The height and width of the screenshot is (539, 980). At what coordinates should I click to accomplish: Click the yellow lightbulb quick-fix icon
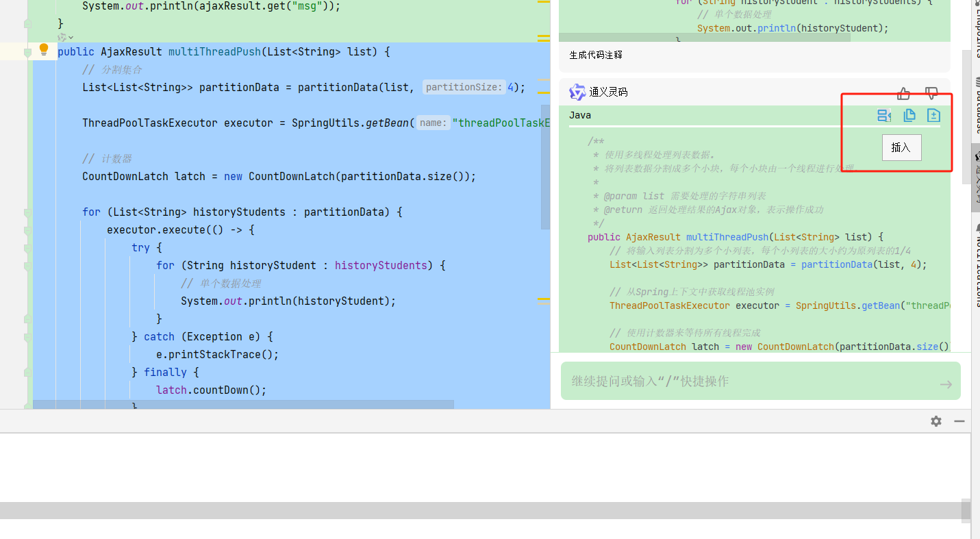coord(44,49)
